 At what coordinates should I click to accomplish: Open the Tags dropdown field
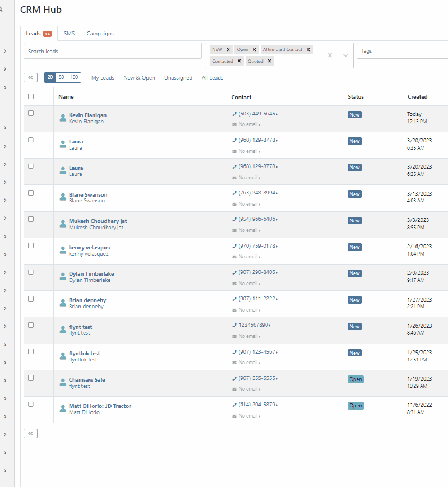click(x=403, y=51)
